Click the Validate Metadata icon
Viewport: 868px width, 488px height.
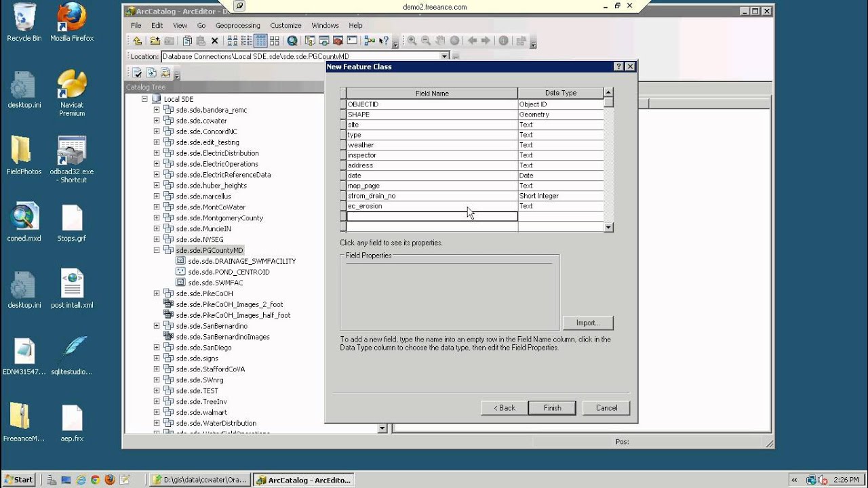click(137, 73)
